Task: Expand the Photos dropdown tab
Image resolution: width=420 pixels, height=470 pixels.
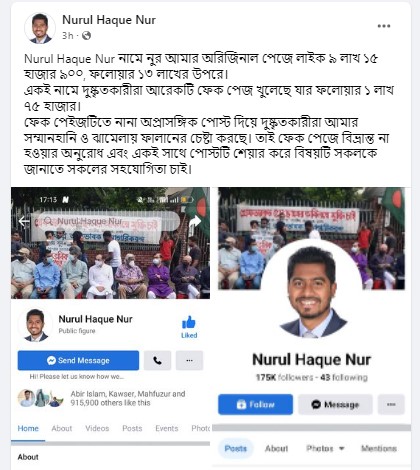Action: (325, 448)
